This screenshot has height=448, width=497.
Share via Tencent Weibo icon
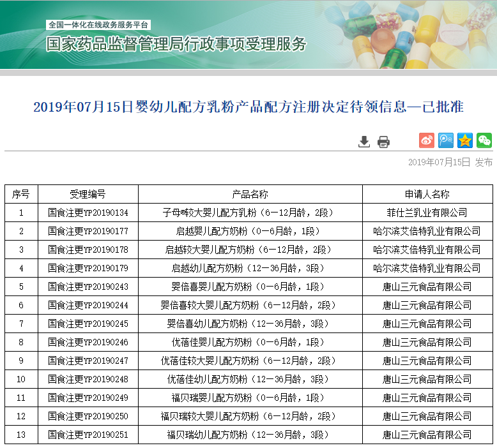coord(446,140)
